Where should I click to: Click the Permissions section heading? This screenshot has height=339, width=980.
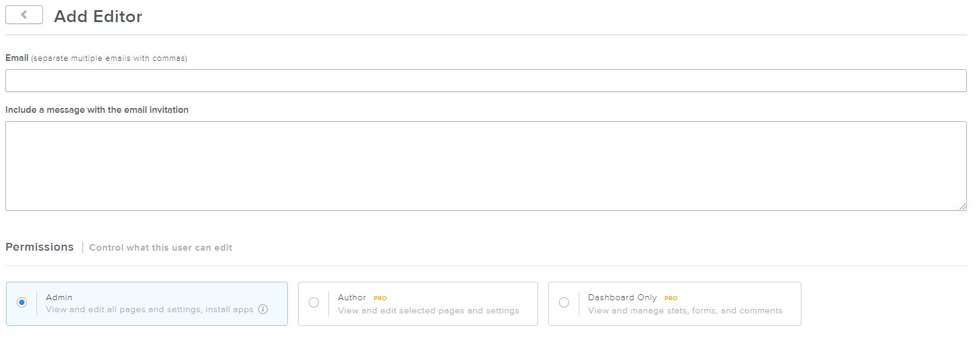click(x=39, y=247)
